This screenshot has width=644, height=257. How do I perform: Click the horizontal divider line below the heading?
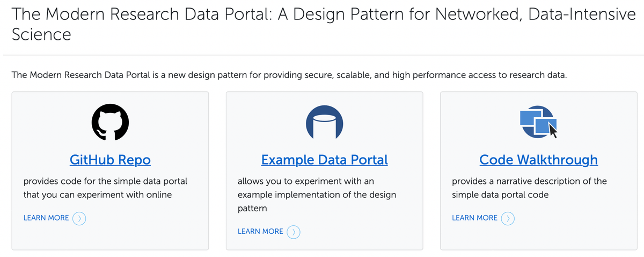[x=322, y=55]
